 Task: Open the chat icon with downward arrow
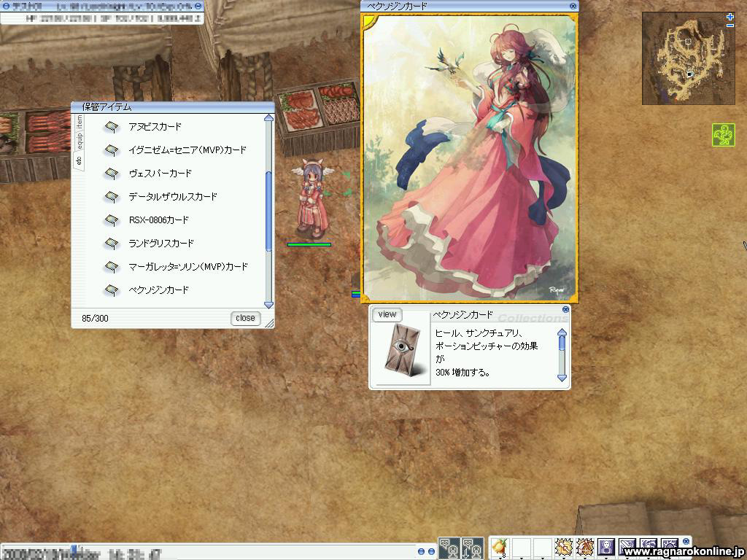point(472,548)
